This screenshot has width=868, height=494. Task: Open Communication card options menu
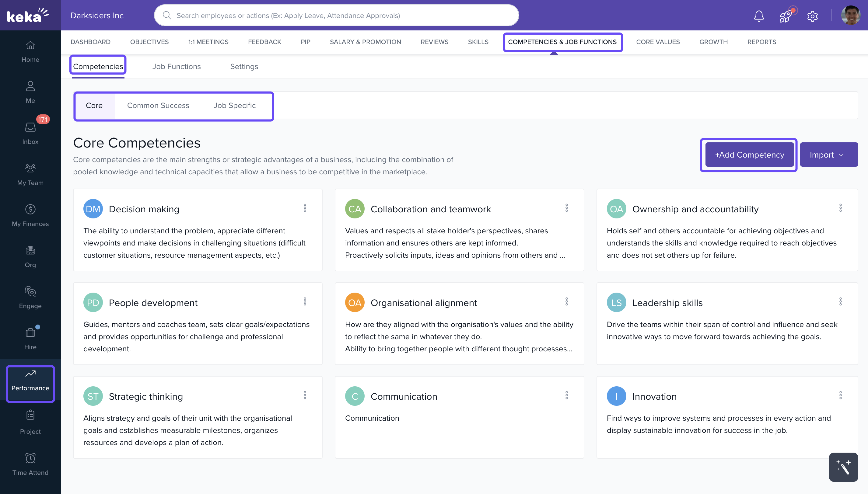click(x=567, y=395)
